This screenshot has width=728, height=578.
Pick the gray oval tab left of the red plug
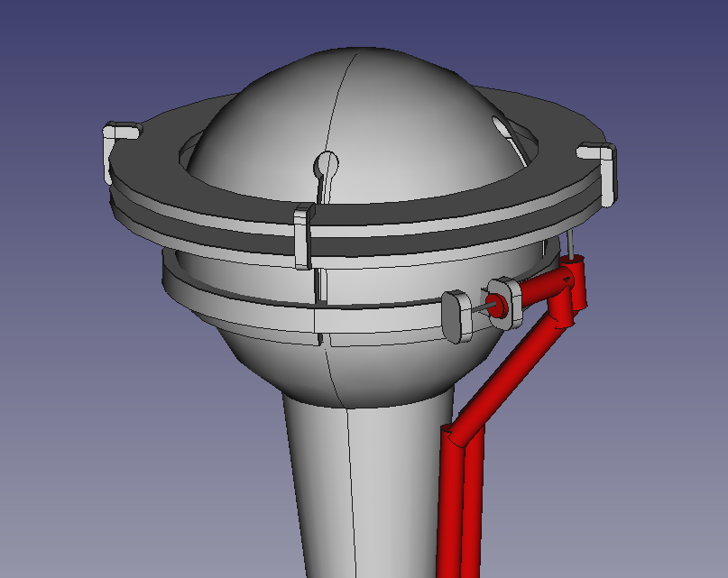[x=456, y=317]
